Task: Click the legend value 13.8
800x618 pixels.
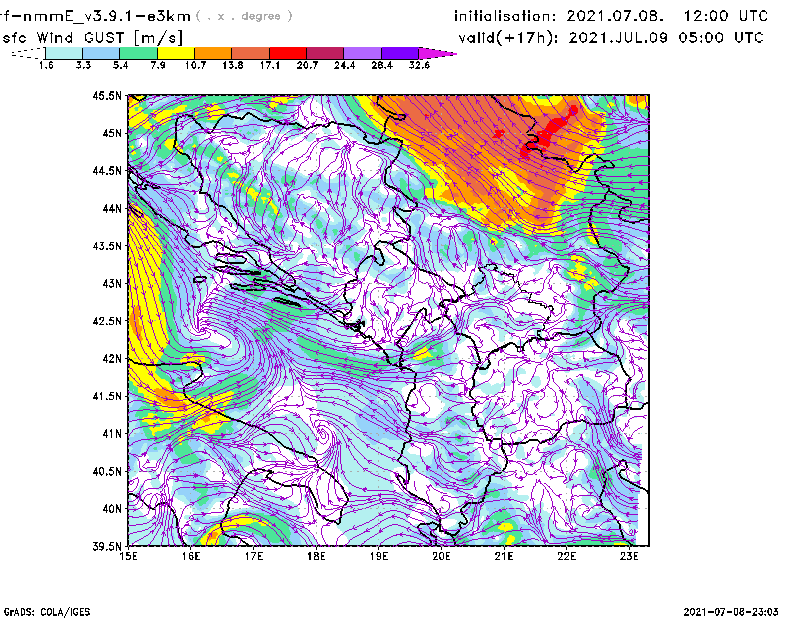Action: point(233,65)
